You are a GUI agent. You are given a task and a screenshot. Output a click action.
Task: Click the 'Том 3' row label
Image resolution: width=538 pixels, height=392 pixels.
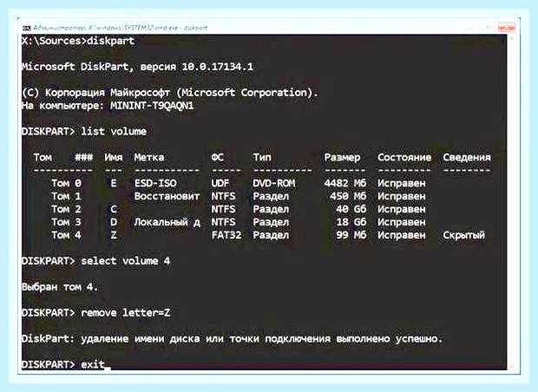(x=66, y=222)
